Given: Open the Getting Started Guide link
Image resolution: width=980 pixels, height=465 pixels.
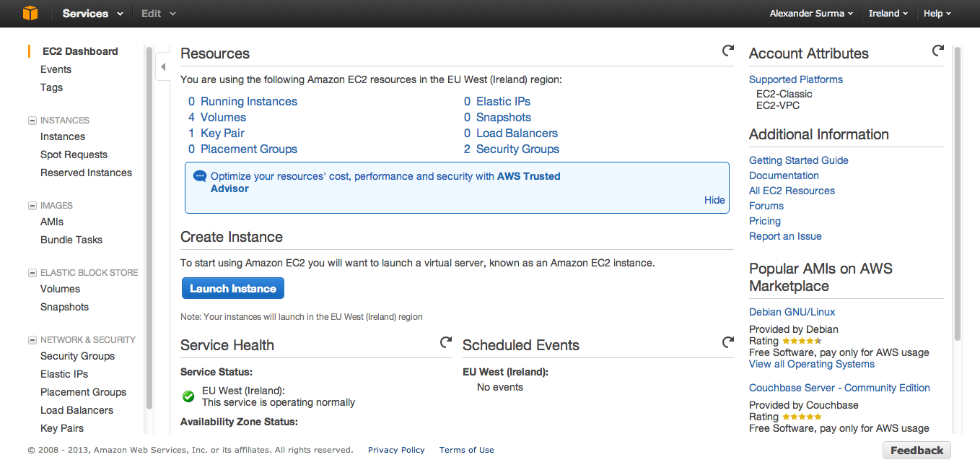Looking at the screenshot, I should coord(799,160).
